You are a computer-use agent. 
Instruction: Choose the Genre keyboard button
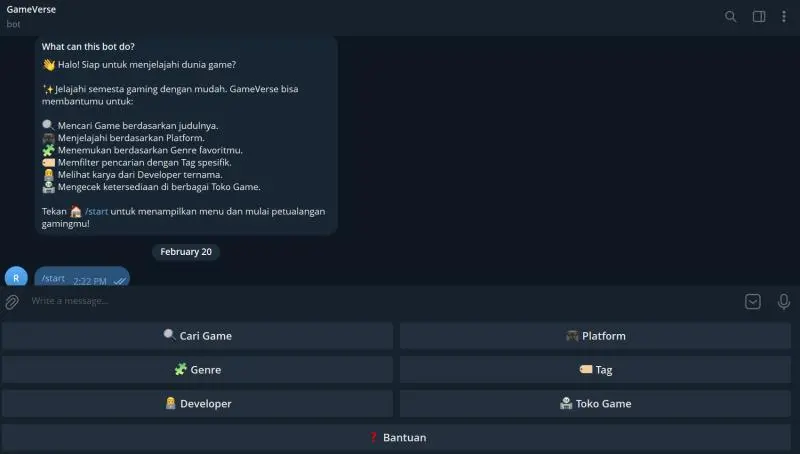(197, 369)
